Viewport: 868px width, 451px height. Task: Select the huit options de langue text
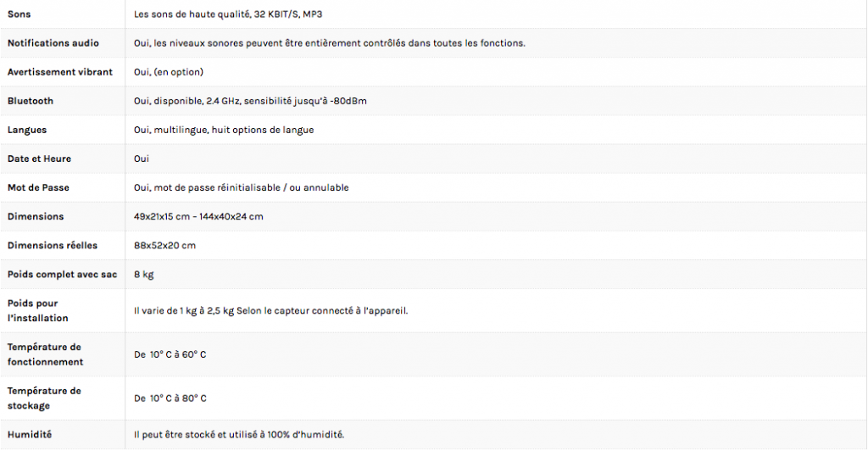(263, 130)
